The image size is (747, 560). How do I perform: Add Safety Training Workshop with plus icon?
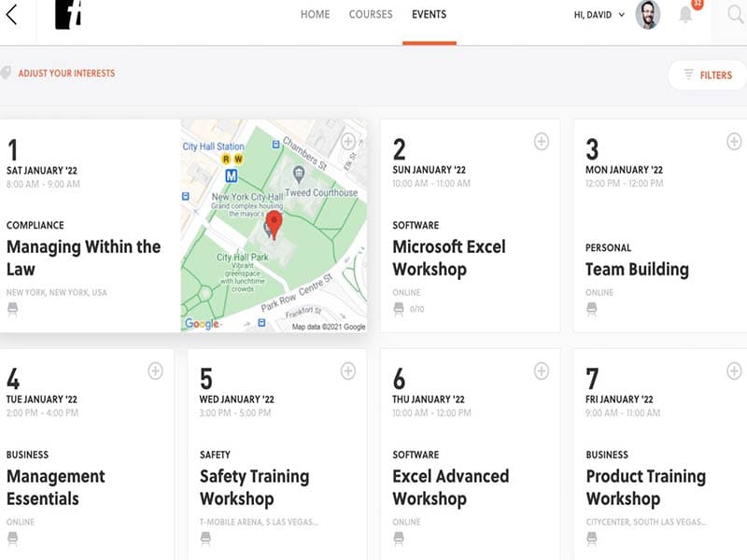pos(347,371)
